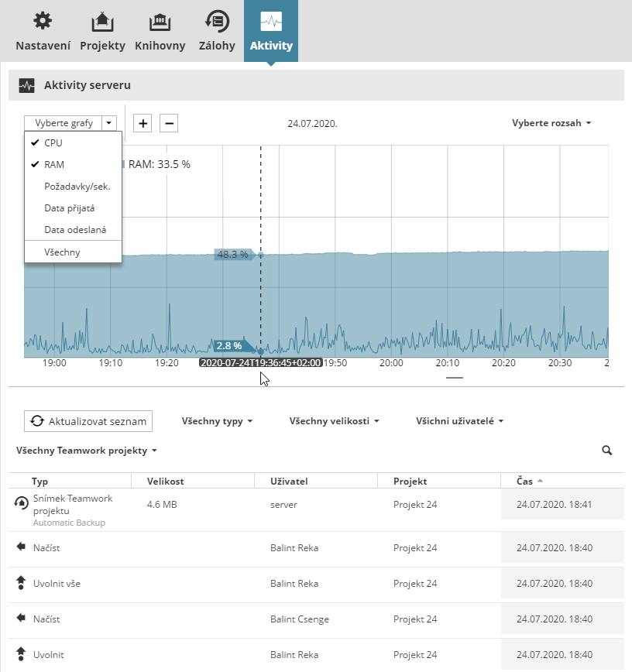Click the Aktualizovat seznam button
The width and height of the screenshot is (632, 672).
tap(88, 421)
